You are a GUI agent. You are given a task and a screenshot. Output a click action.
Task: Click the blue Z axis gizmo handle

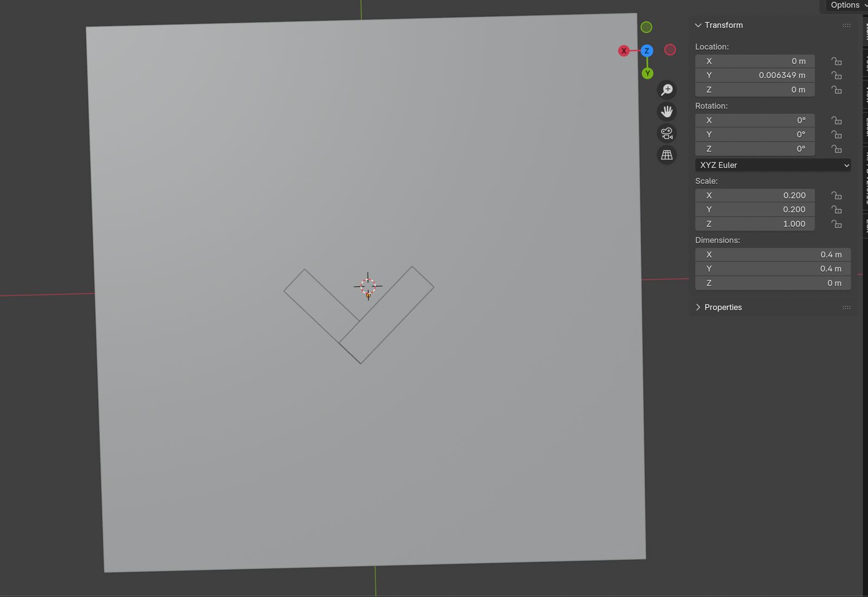tap(647, 51)
